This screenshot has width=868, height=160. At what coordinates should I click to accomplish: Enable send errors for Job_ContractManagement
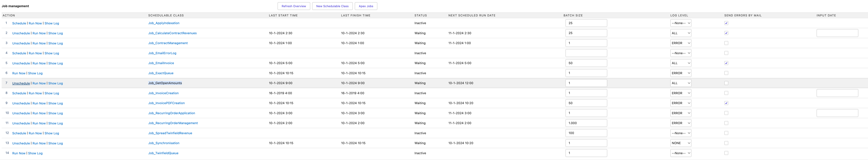[x=726, y=43]
